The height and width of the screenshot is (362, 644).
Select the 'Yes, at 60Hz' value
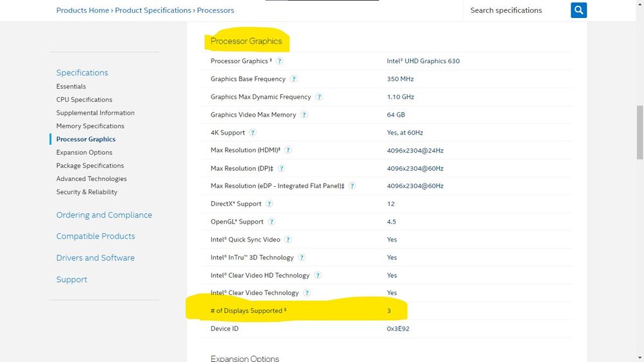tap(405, 133)
